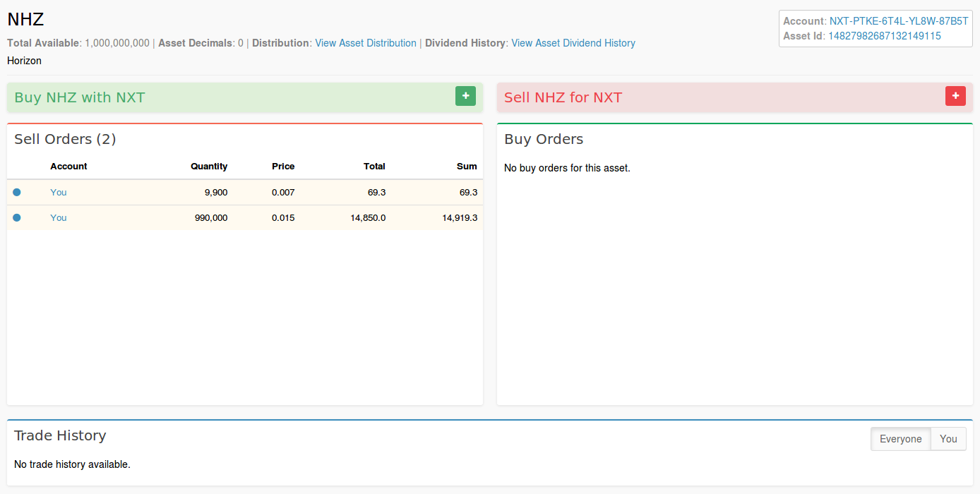The width and height of the screenshot is (980, 494).
Task: Pick the 990,000 quantity cell
Action: (x=211, y=217)
